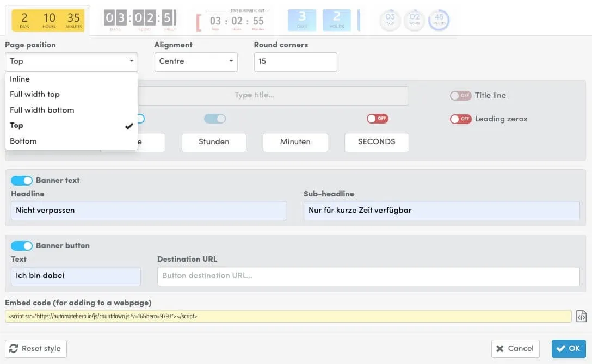The image size is (592, 364).
Task: Enable the Leading zeros switch
Action: click(461, 119)
